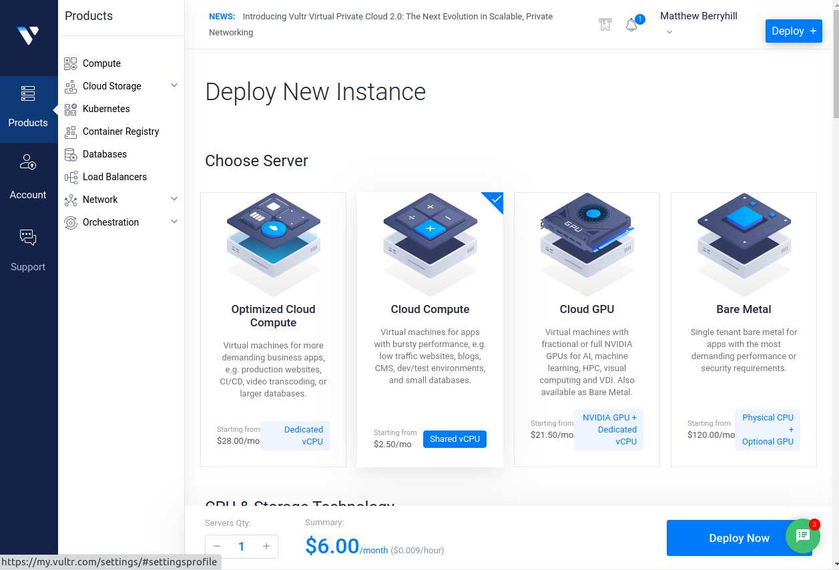The height and width of the screenshot is (570, 839).
Task: Click the $21.50/mo starting price
Action: pos(552,435)
